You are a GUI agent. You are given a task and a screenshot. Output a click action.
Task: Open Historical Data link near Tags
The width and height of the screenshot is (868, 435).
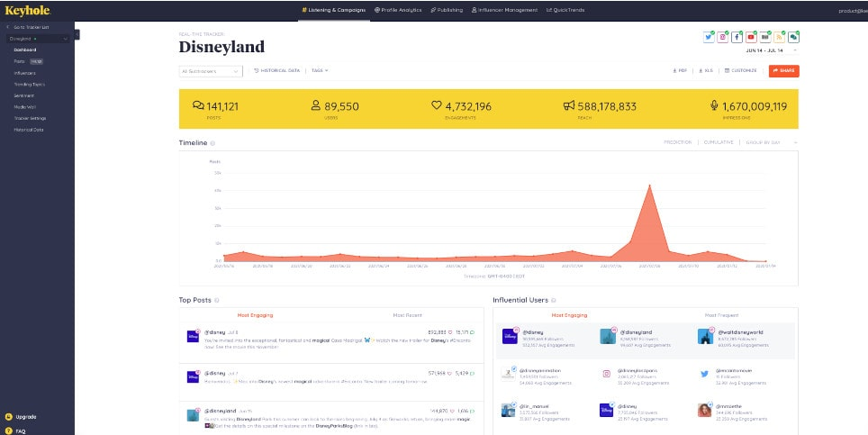[x=276, y=71]
